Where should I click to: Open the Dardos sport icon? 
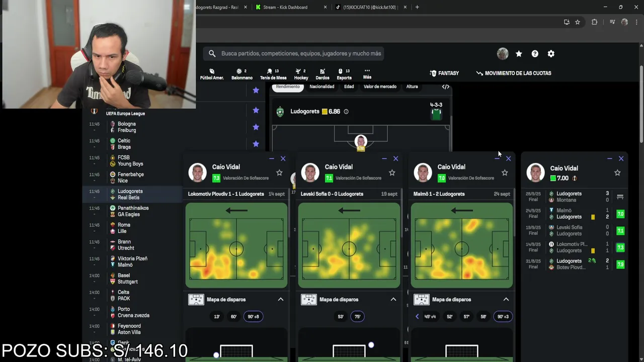(x=323, y=74)
